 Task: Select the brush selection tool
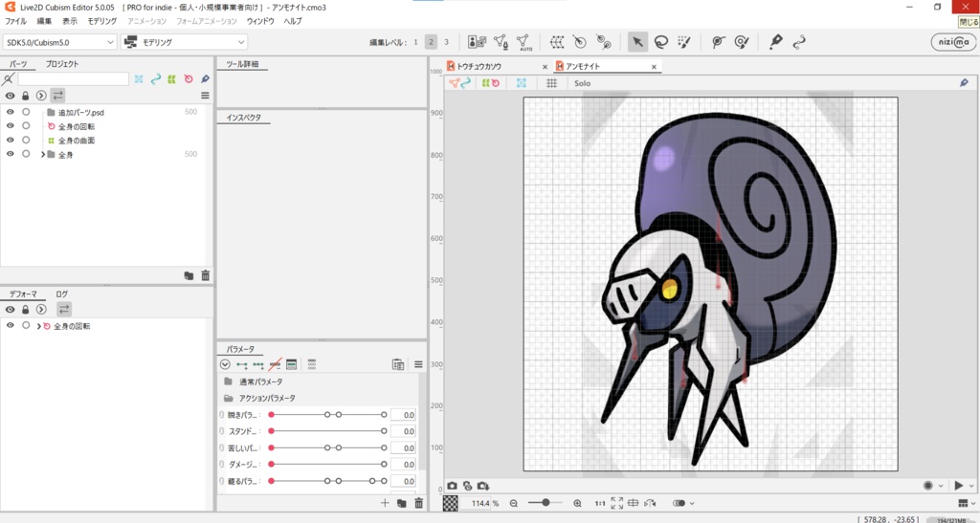(683, 42)
